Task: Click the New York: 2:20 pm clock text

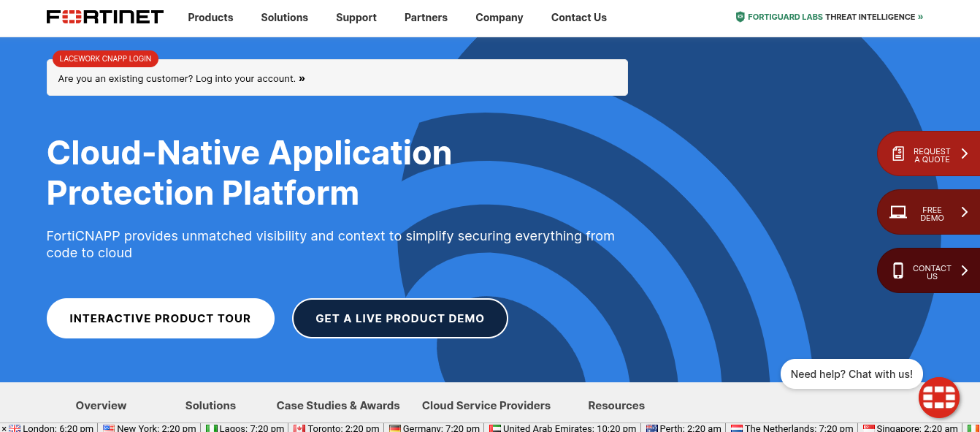Action: point(156,428)
